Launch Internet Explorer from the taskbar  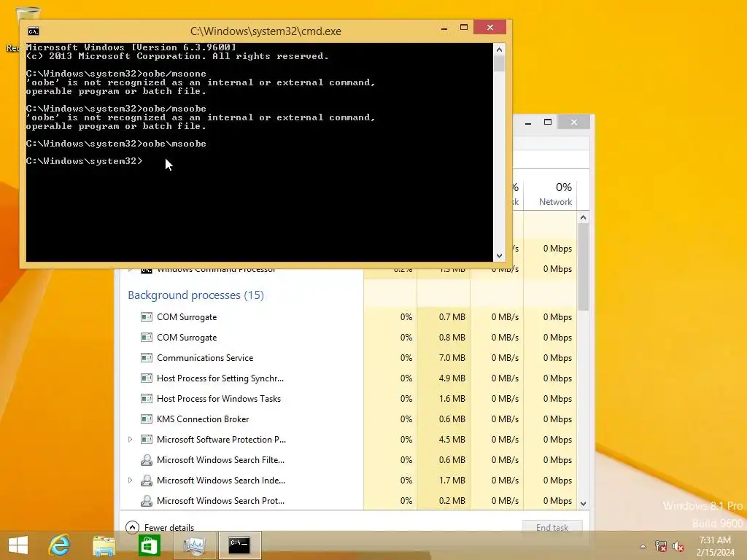(x=60, y=545)
